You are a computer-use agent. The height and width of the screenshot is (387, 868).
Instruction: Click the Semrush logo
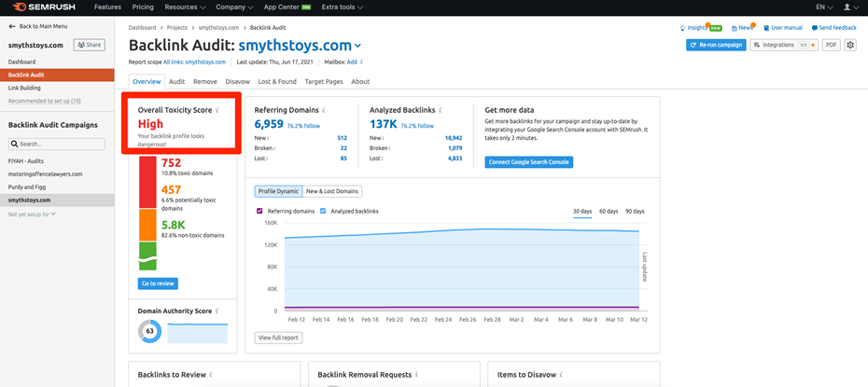[44, 7]
